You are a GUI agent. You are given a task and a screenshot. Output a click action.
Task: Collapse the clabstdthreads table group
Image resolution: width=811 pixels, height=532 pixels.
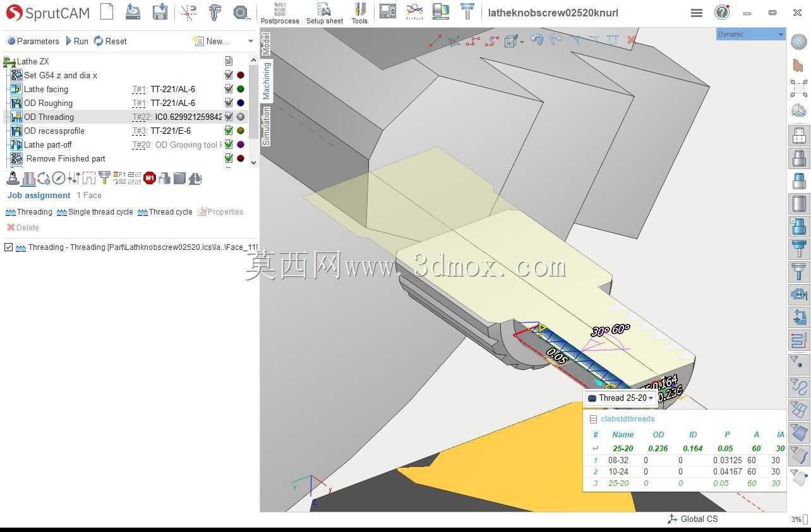[x=593, y=419]
